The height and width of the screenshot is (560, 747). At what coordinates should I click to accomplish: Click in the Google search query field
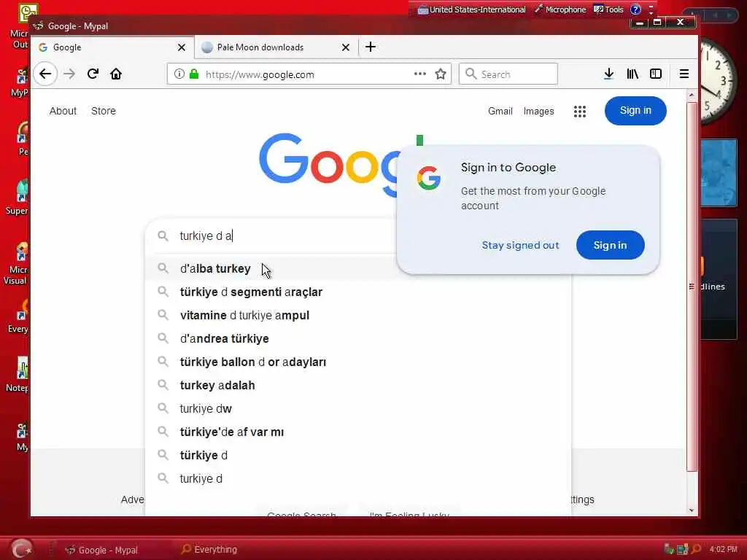pyautogui.click(x=286, y=236)
